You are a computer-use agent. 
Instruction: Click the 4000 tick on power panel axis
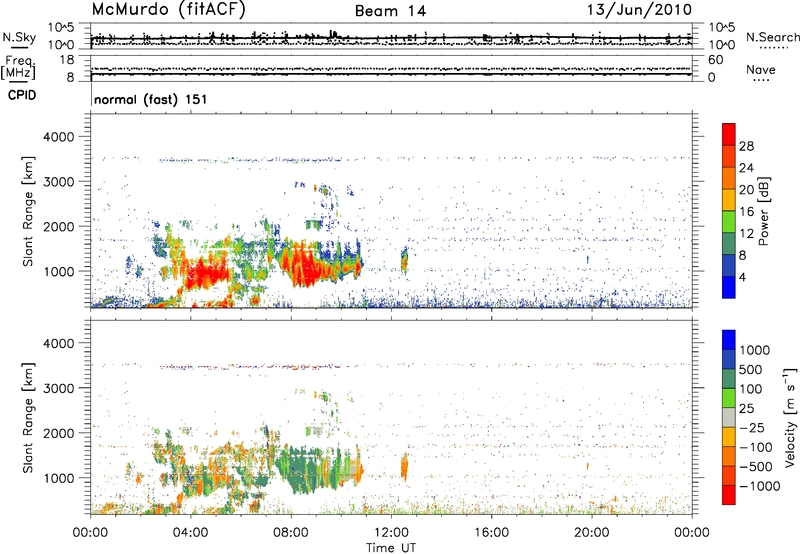click(59, 137)
